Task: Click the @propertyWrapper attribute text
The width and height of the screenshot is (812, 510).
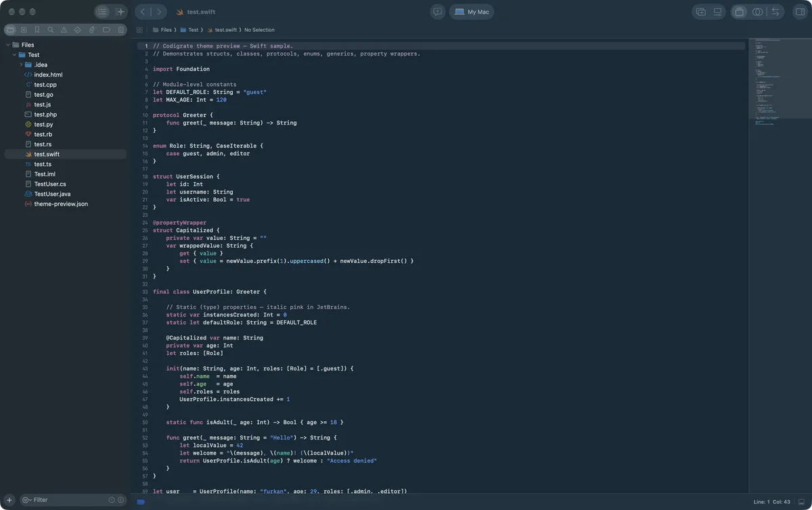Action: click(x=180, y=223)
